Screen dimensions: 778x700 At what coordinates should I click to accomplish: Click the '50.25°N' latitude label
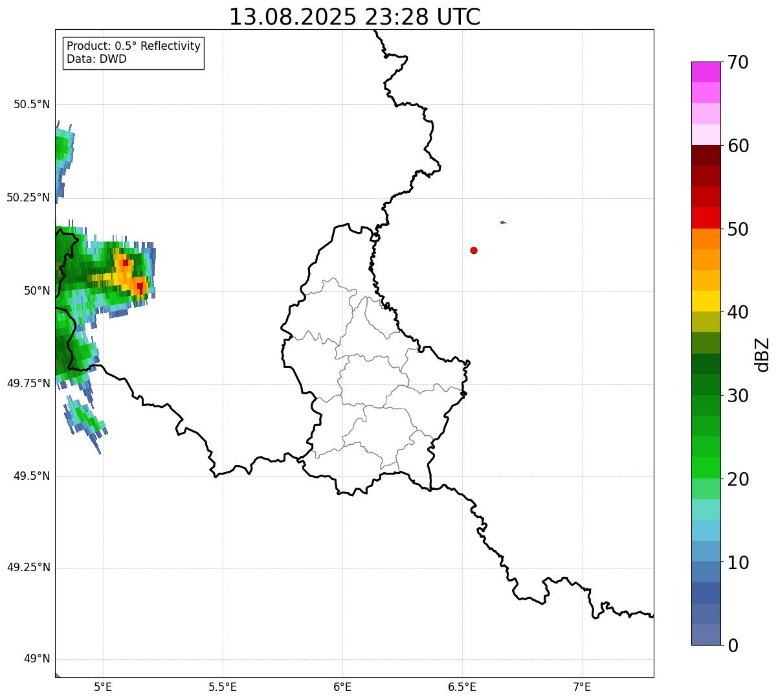tap(28, 198)
